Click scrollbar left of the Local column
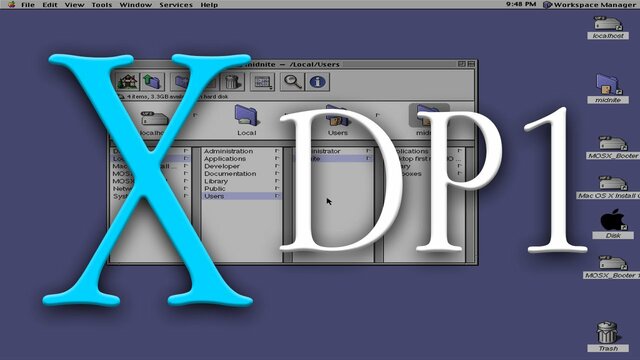 pyautogui.click(x=196, y=205)
